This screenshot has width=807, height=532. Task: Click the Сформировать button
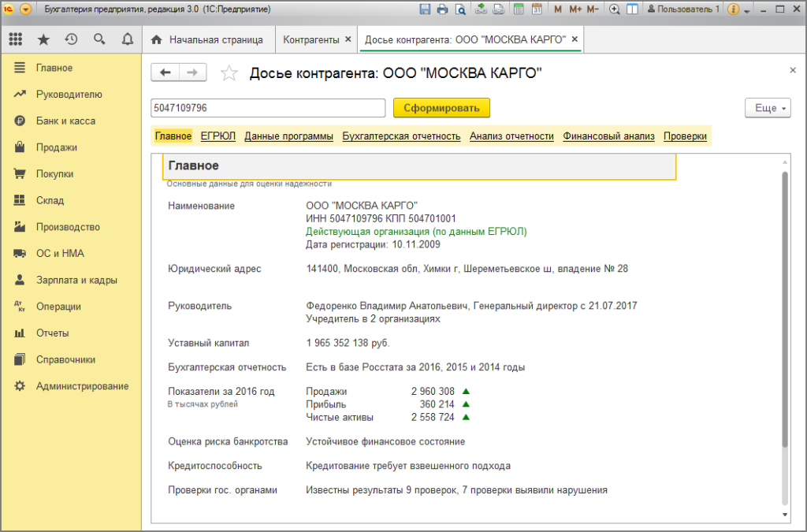coord(441,108)
